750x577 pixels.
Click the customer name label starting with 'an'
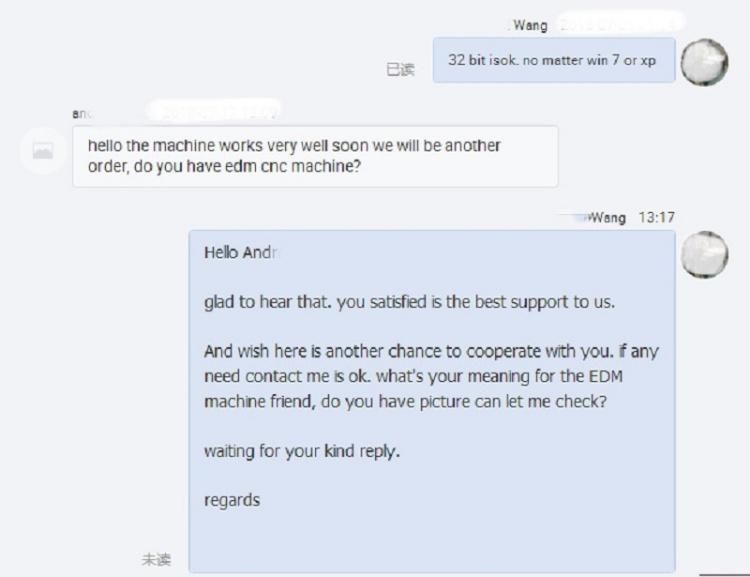pos(80,114)
